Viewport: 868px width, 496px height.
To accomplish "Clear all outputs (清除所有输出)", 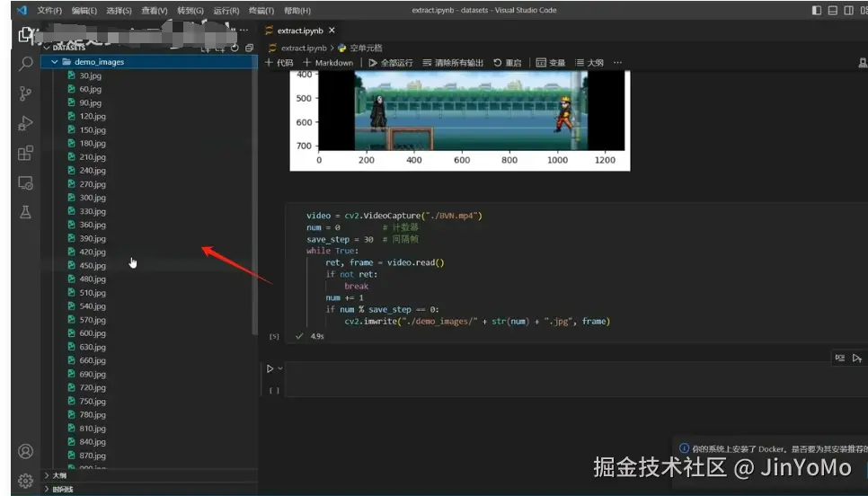I will [453, 63].
